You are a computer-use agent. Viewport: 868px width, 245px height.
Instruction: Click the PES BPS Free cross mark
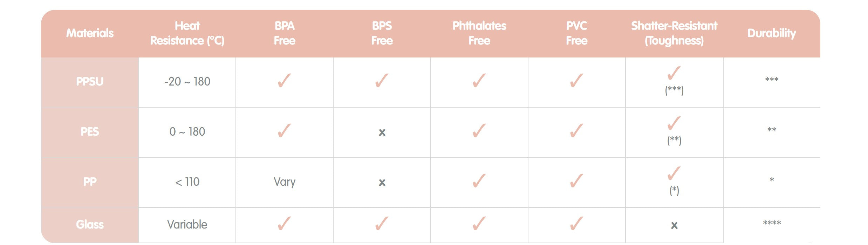pyautogui.click(x=382, y=132)
